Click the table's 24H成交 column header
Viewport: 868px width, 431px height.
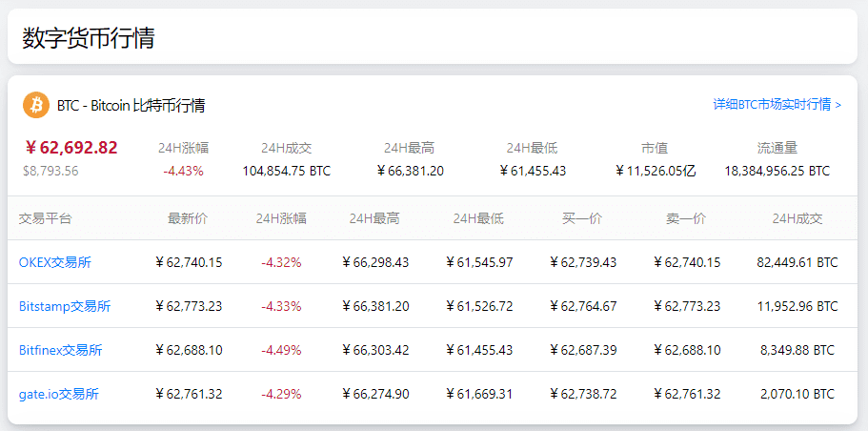(797, 218)
